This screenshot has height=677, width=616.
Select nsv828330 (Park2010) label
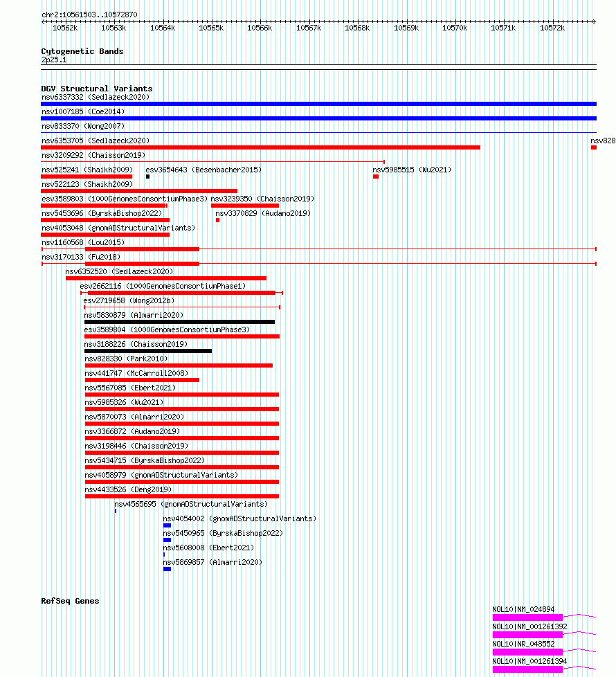[x=126, y=359]
